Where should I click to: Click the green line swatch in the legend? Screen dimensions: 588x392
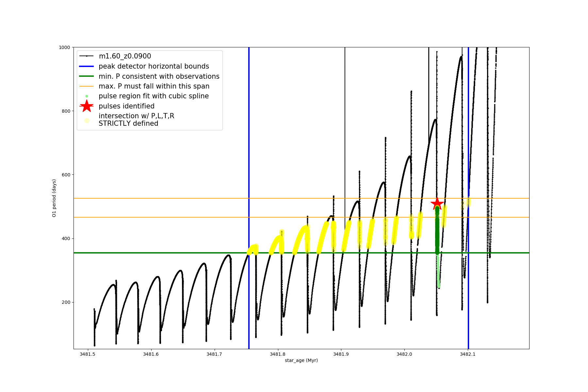87,76
